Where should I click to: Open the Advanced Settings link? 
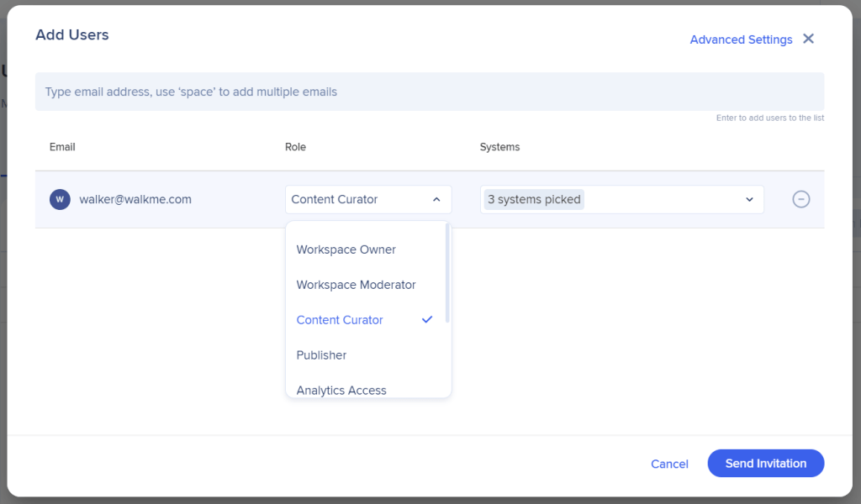[741, 39]
